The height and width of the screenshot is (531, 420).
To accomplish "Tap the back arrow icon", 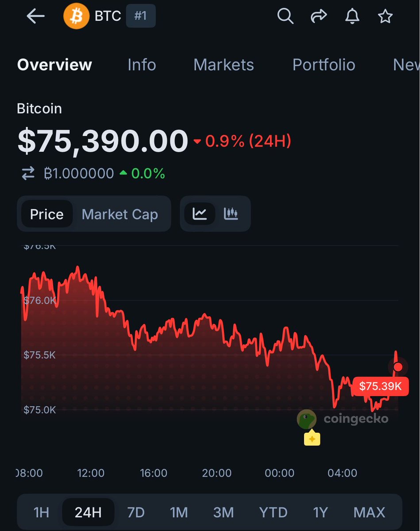I will 35,16.
